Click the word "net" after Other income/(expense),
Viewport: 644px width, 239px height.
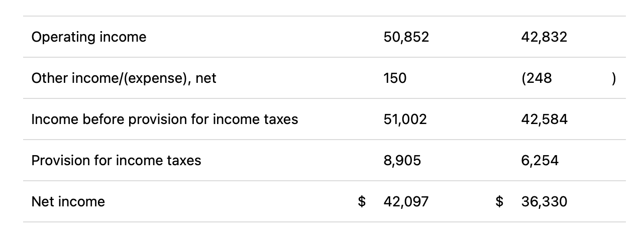click(x=206, y=78)
